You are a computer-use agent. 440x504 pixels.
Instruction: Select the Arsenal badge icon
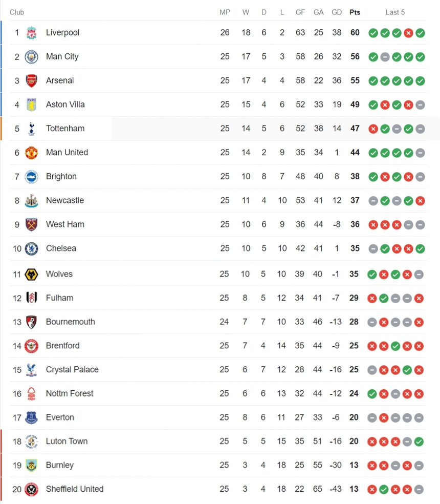coord(32,80)
